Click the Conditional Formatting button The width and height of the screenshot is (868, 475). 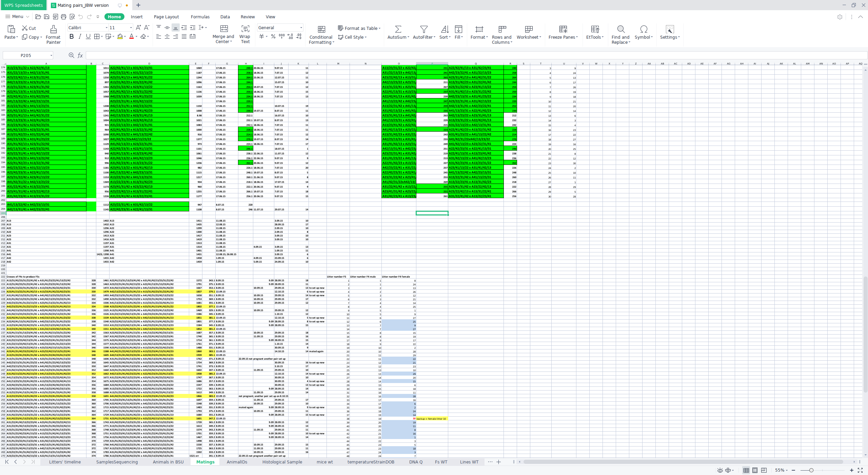[x=321, y=35]
